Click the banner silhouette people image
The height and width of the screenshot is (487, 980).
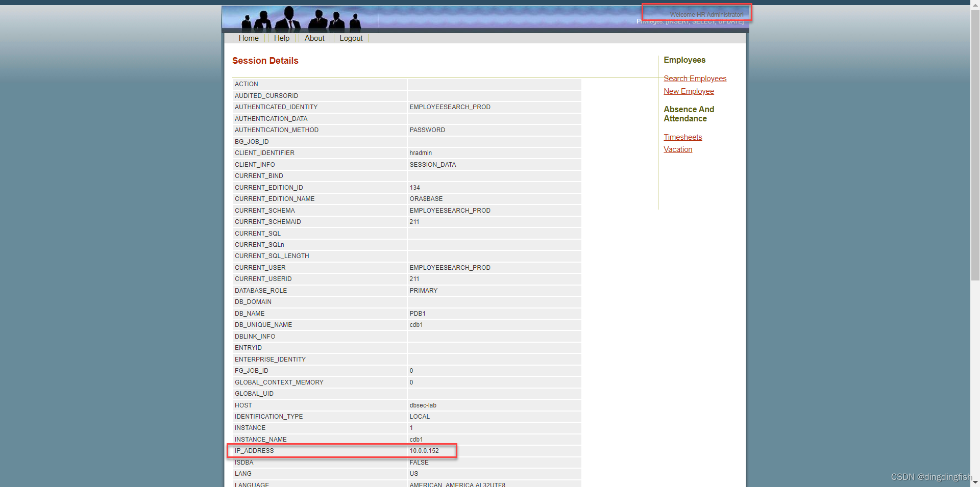pos(301,19)
